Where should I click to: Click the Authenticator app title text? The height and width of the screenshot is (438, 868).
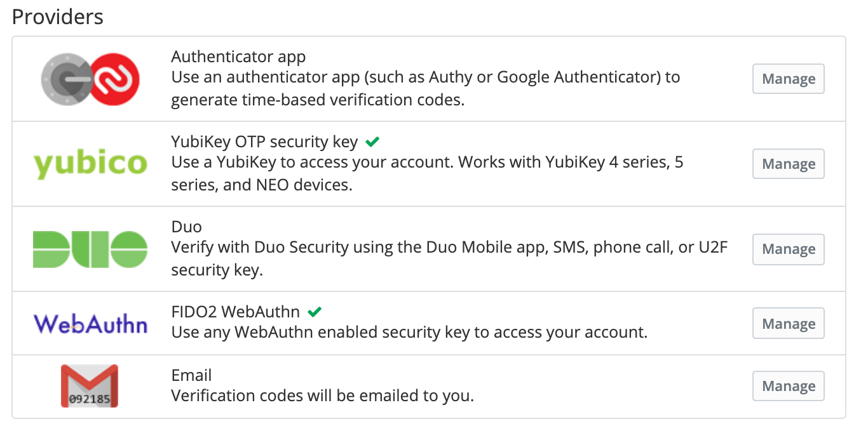pos(238,56)
